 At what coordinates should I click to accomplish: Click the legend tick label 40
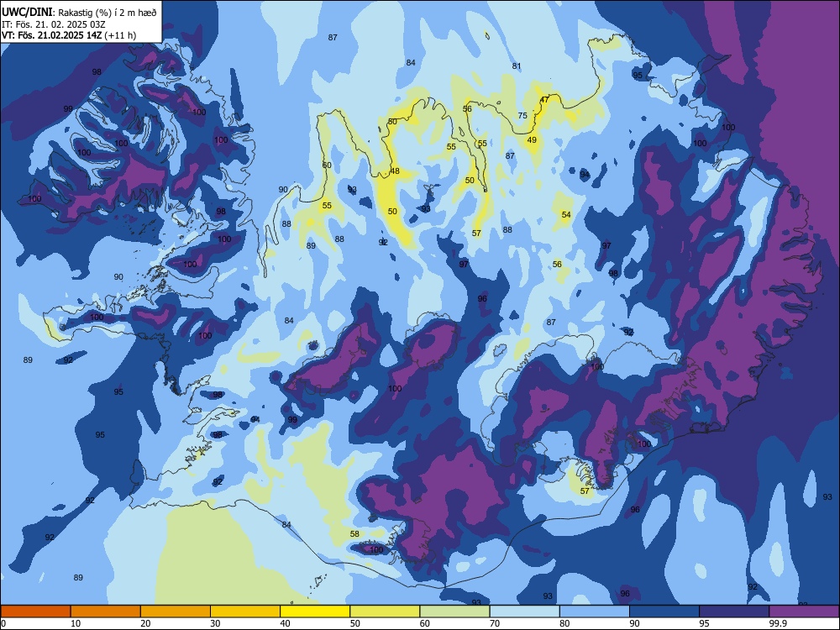point(286,623)
